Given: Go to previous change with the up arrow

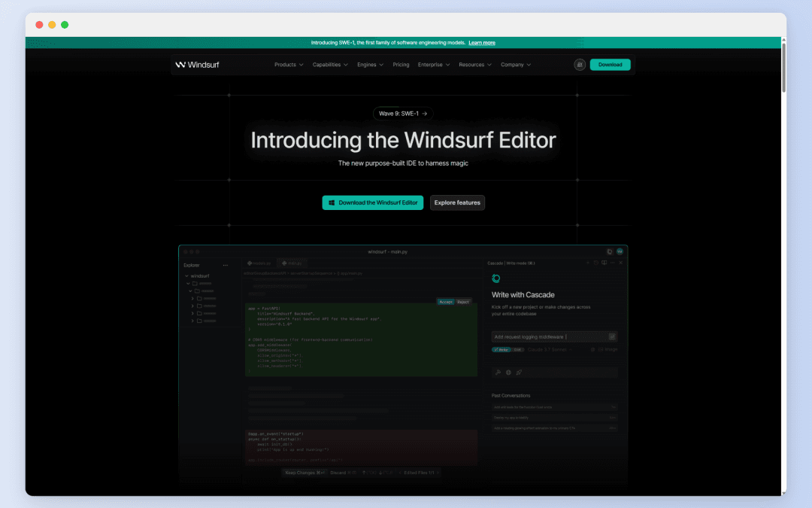Looking at the screenshot, I should (364, 473).
